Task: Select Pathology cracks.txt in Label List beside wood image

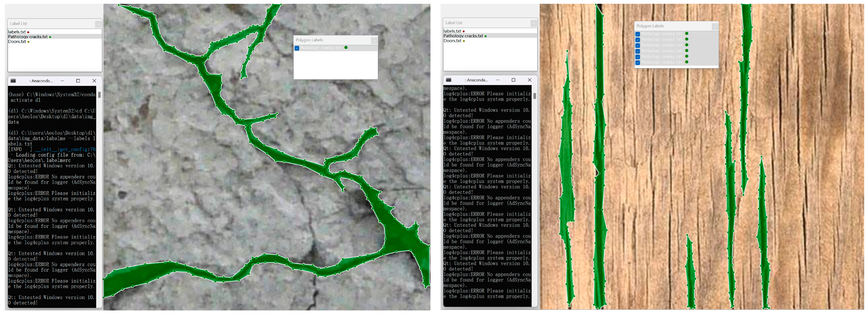Action: (x=463, y=36)
